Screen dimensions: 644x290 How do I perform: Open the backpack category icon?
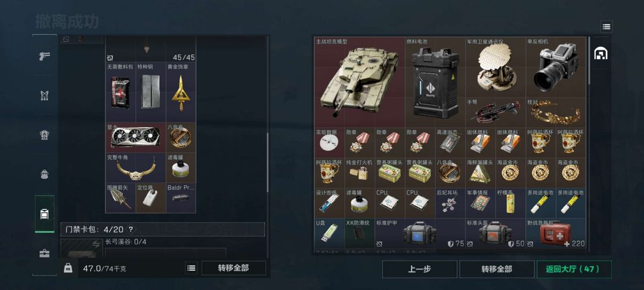[44, 174]
